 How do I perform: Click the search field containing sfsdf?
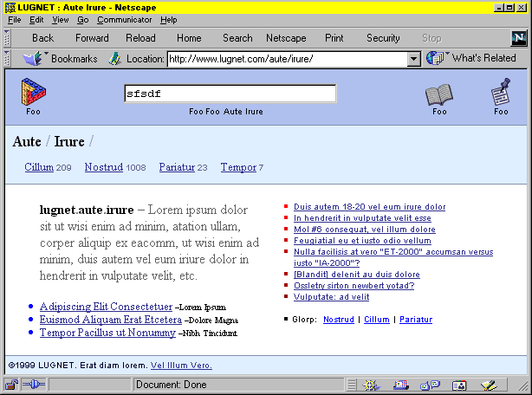click(x=230, y=94)
